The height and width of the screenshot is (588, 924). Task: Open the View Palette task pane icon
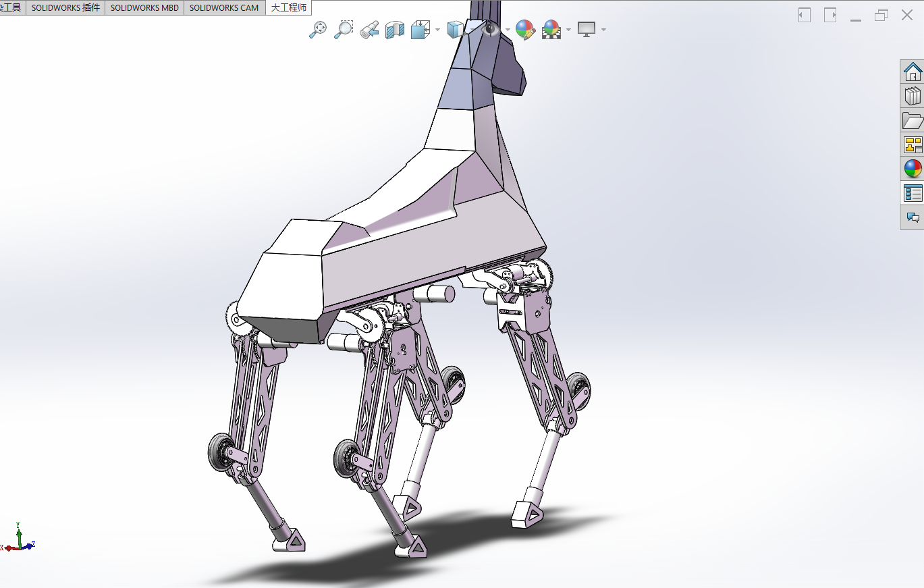(913, 144)
